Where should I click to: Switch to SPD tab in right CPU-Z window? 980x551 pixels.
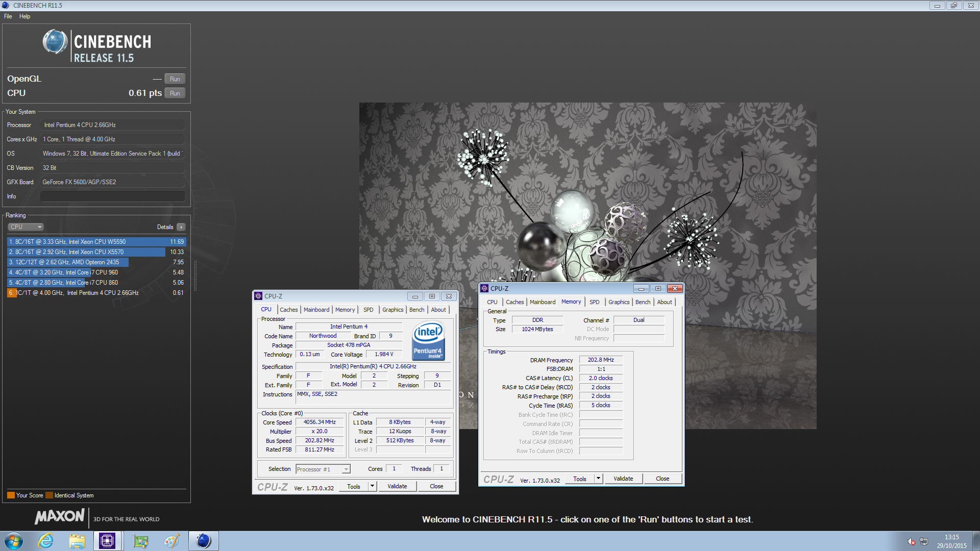[x=594, y=302]
